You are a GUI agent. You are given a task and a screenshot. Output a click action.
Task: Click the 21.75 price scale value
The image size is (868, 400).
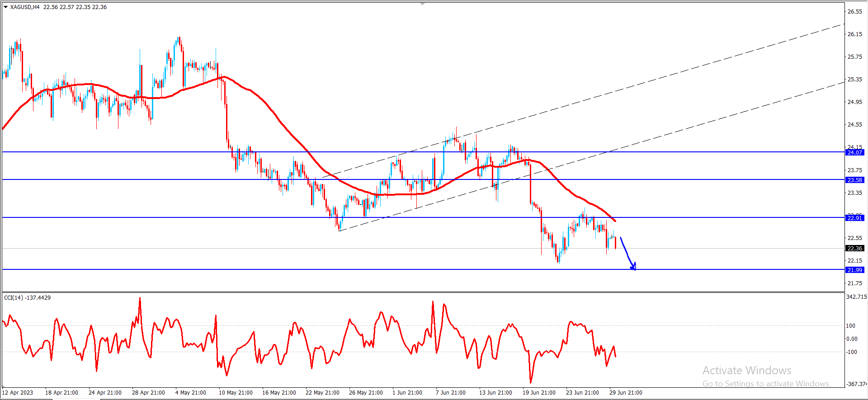pos(854,283)
